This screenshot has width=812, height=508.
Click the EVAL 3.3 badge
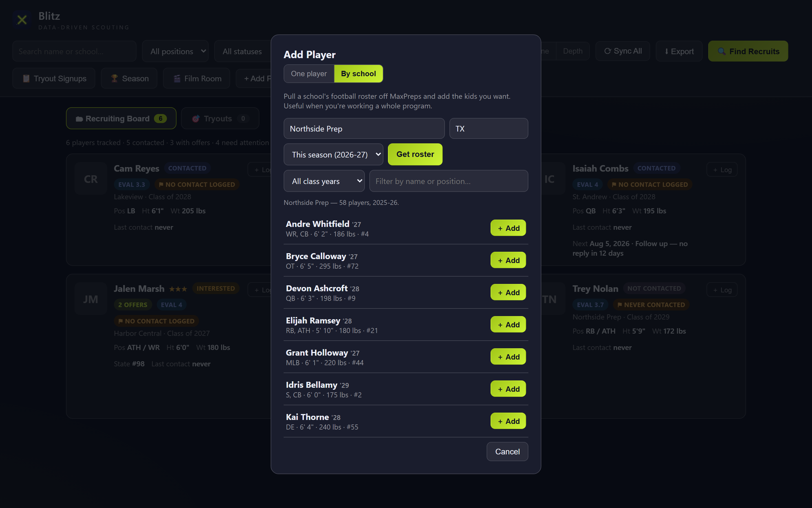[132, 185]
